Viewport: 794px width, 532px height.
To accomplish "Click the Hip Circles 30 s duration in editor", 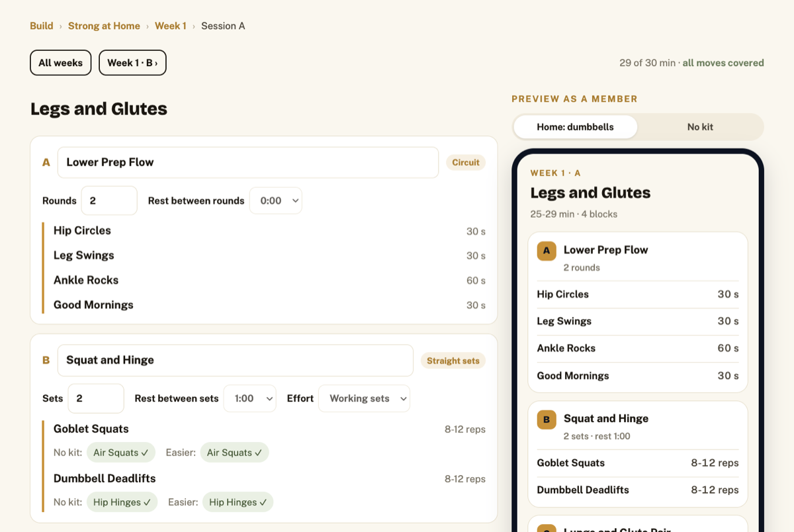I will 476,232.
